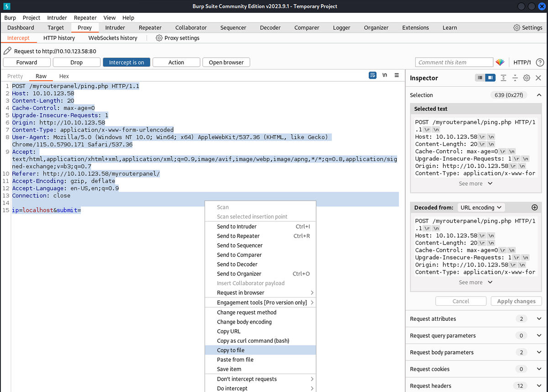548x392 pixels.
Task: Choose Send to Intruder from context menu
Action: [x=260, y=226]
